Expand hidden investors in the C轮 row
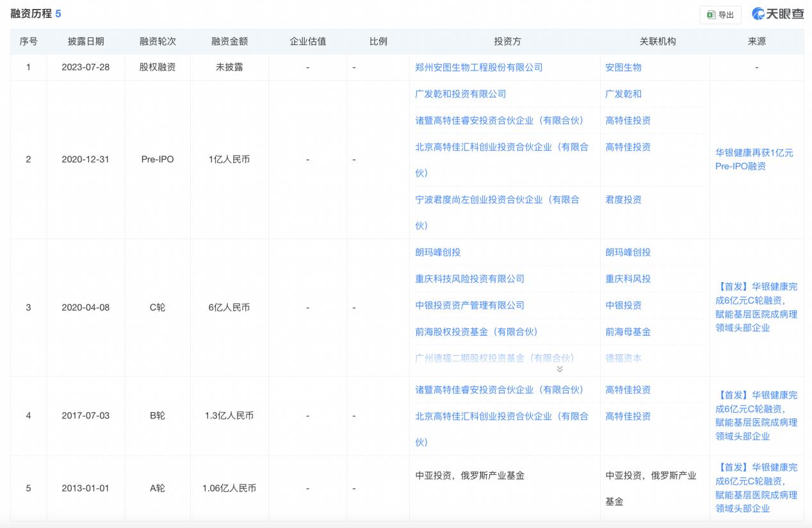 click(x=559, y=369)
